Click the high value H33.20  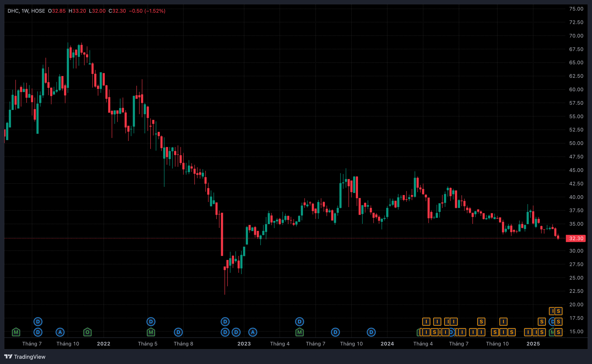point(77,11)
